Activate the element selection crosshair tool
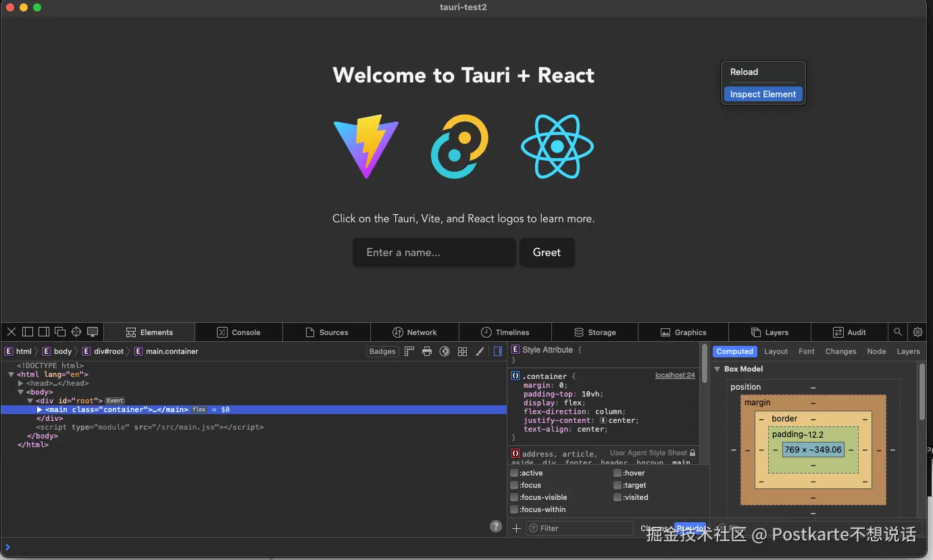Viewport: 933px width, 560px height. pos(76,332)
